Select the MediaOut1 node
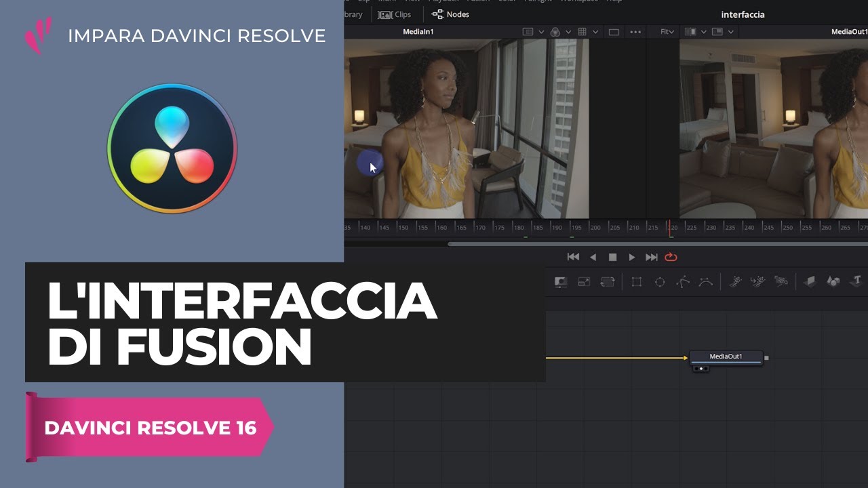The image size is (868, 488). click(726, 357)
